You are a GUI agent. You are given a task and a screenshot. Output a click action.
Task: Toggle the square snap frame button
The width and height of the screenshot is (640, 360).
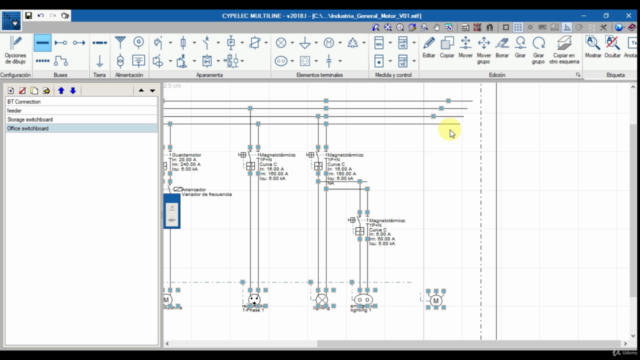(x=506, y=27)
